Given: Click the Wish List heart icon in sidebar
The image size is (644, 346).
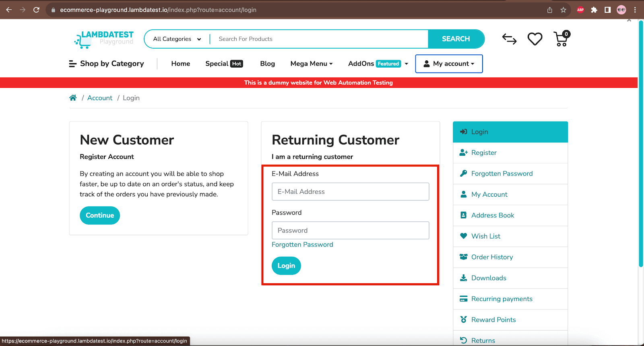Looking at the screenshot, I should pyautogui.click(x=464, y=236).
